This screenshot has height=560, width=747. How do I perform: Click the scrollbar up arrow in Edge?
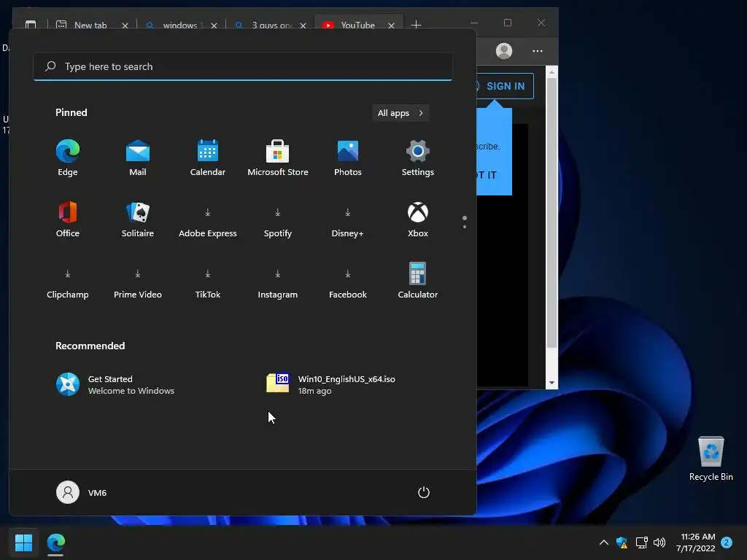coord(551,72)
